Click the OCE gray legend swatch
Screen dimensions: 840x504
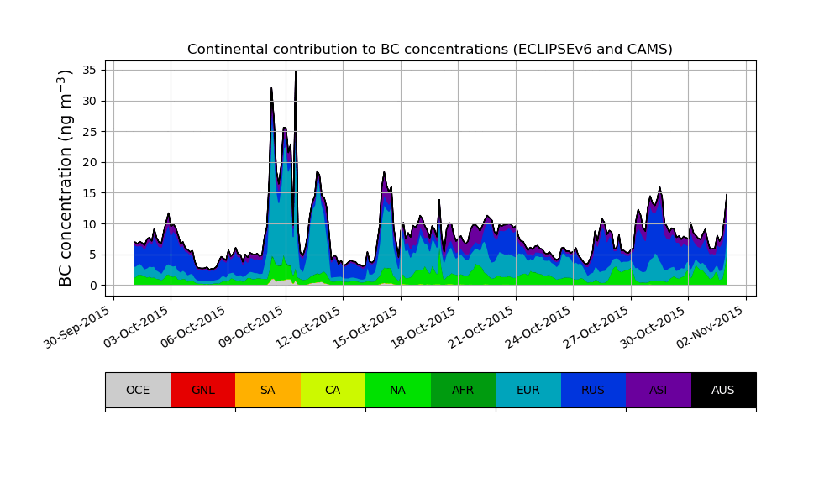point(138,390)
